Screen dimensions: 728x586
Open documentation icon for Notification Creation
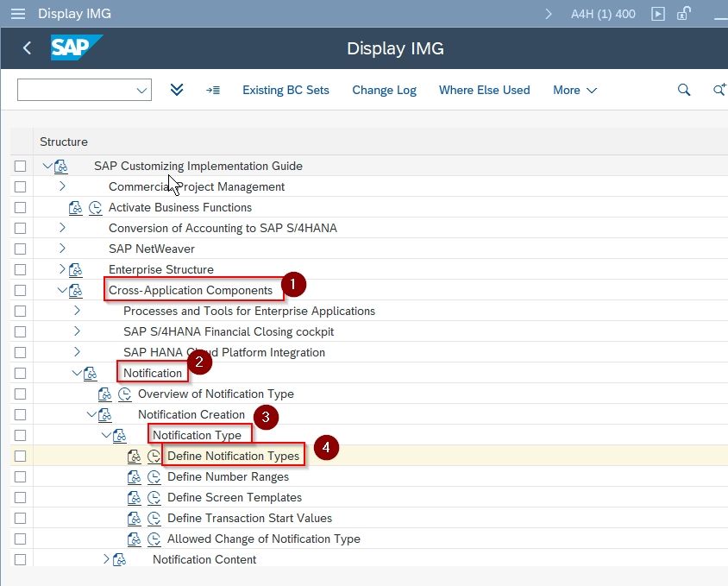pyautogui.click(x=104, y=415)
